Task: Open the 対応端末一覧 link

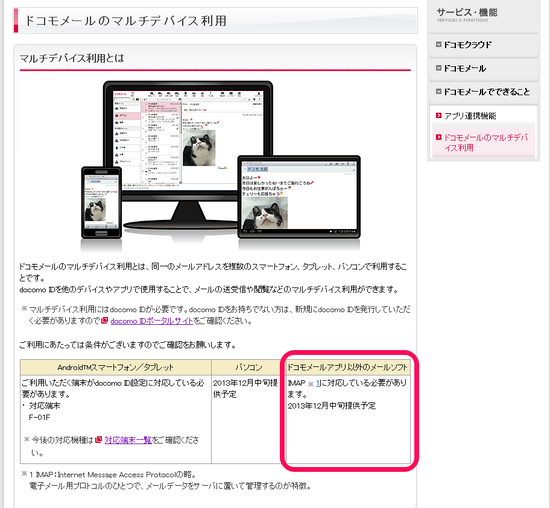Action: pyautogui.click(x=128, y=440)
